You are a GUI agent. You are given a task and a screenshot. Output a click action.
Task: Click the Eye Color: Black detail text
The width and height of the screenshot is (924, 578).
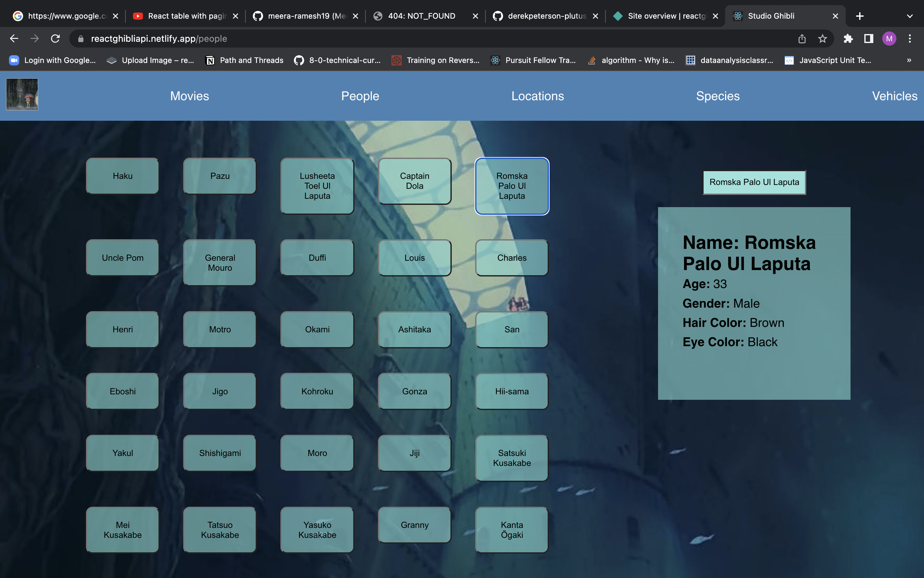point(730,342)
